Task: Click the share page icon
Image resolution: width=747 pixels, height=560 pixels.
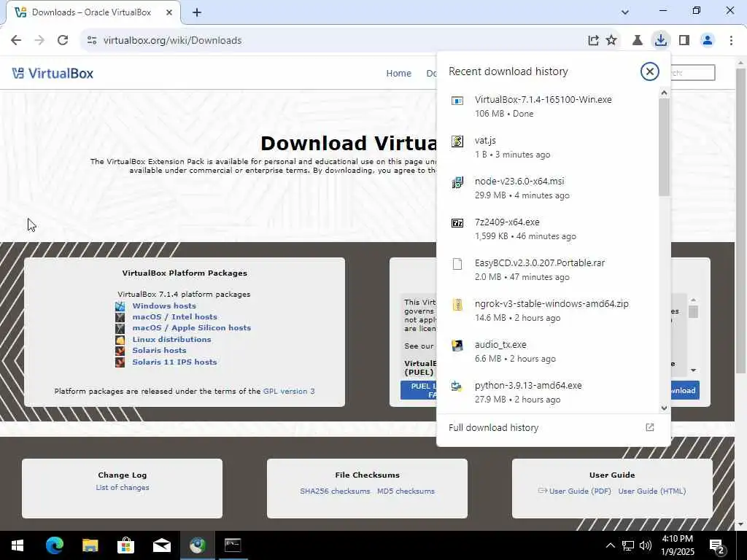Action: tap(593, 41)
